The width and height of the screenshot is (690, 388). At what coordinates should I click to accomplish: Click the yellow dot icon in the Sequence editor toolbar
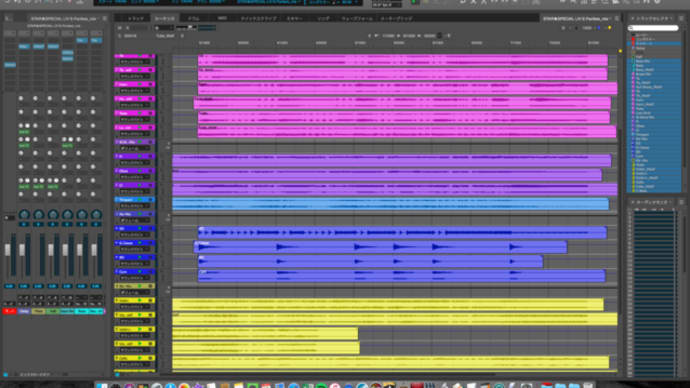pos(609,28)
